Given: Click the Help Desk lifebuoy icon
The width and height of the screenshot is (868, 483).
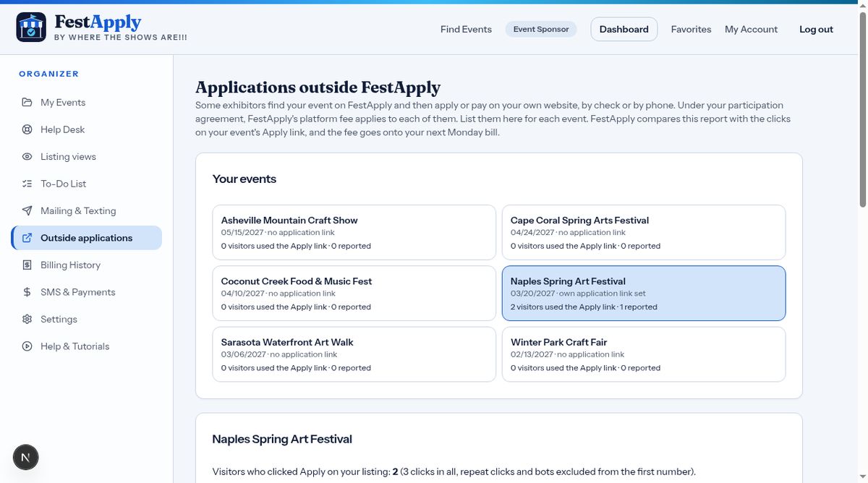Looking at the screenshot, I should click(27, 129).
